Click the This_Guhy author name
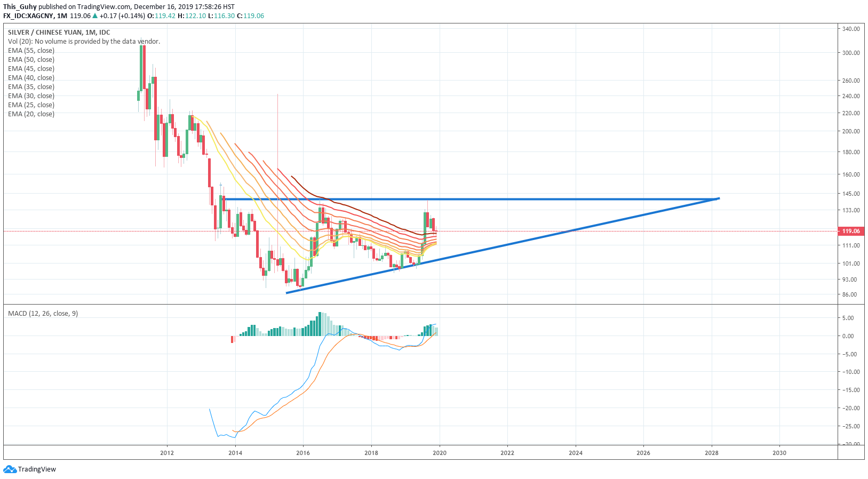This screenshot has width=868, height=479. (x=20, y=7)
